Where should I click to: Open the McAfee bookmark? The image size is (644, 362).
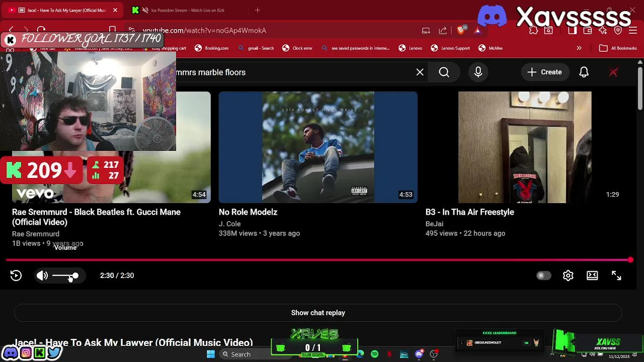point(491,48)
